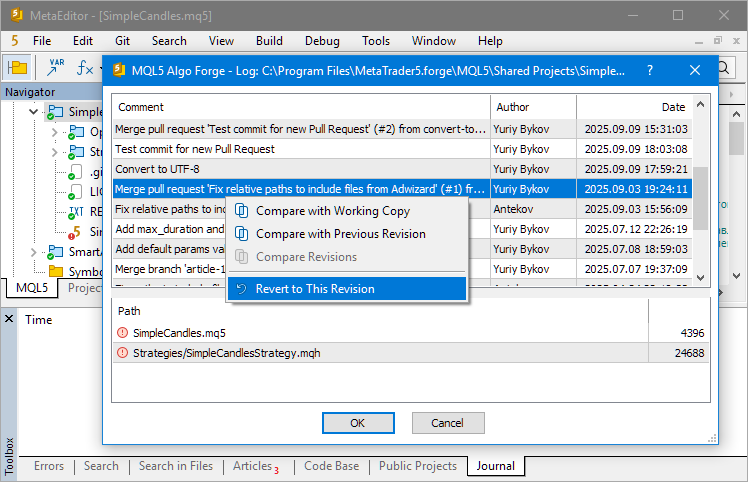Select the Simple project folder icon
This screenshot has width=748, height=482.
[x=55, y=113]
